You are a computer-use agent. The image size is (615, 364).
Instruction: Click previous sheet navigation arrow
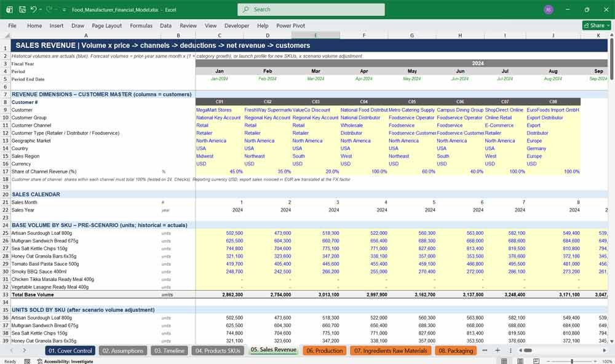(x=11, y=350)
